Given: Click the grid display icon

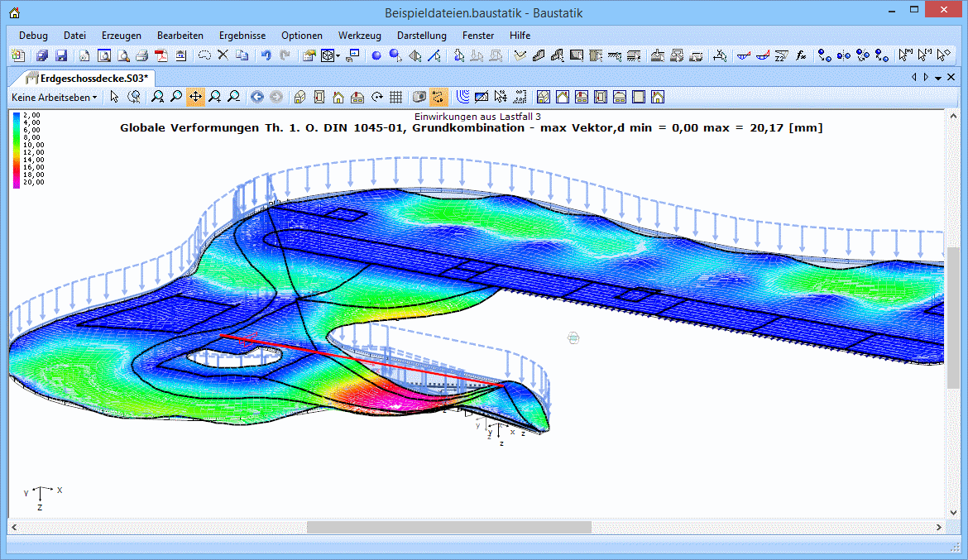Looking at the screenshot, I should (396, 97).
